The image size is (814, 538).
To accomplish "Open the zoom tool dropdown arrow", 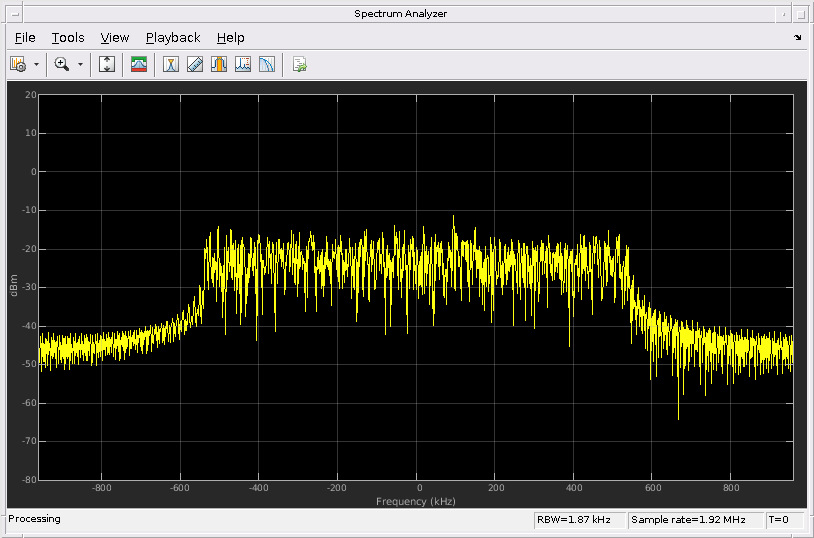I will click(80, 64).
